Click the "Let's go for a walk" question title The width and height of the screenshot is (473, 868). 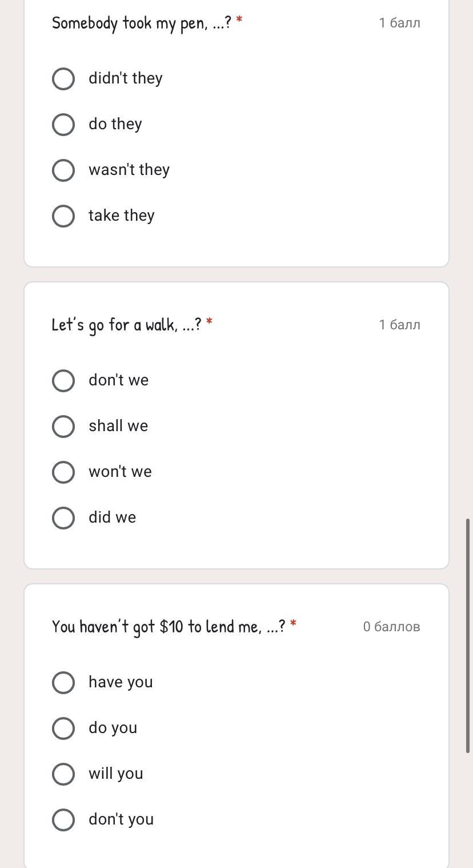[x=126, y=325]
